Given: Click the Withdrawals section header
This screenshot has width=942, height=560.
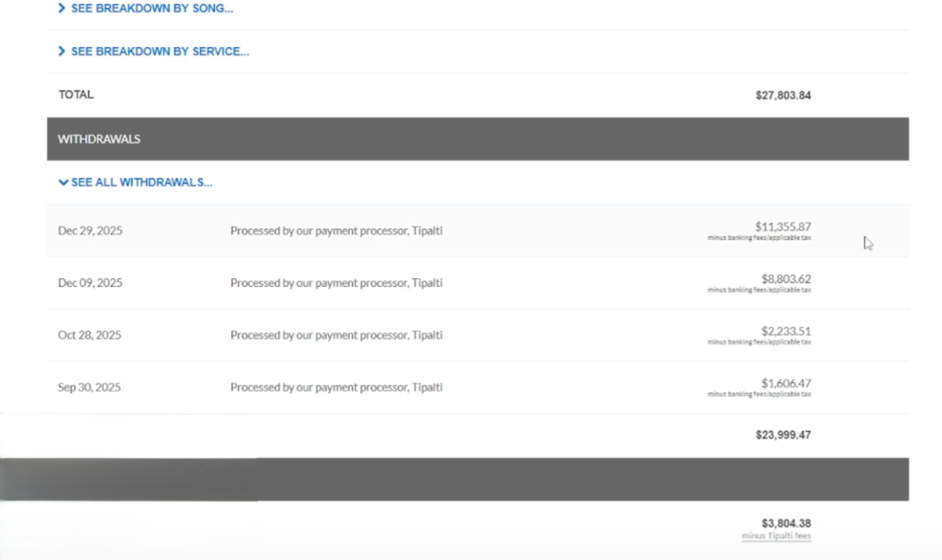Looking at the screenshot, I should coord(99,140).
